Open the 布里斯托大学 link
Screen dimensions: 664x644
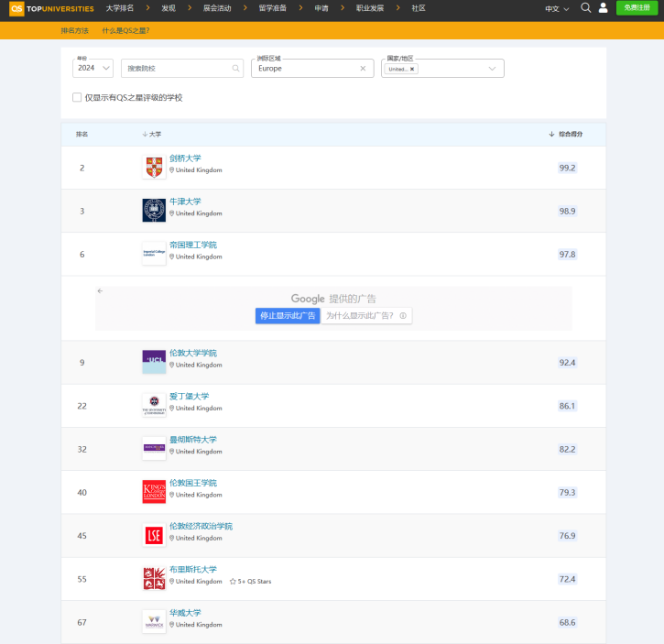point(193,569)
